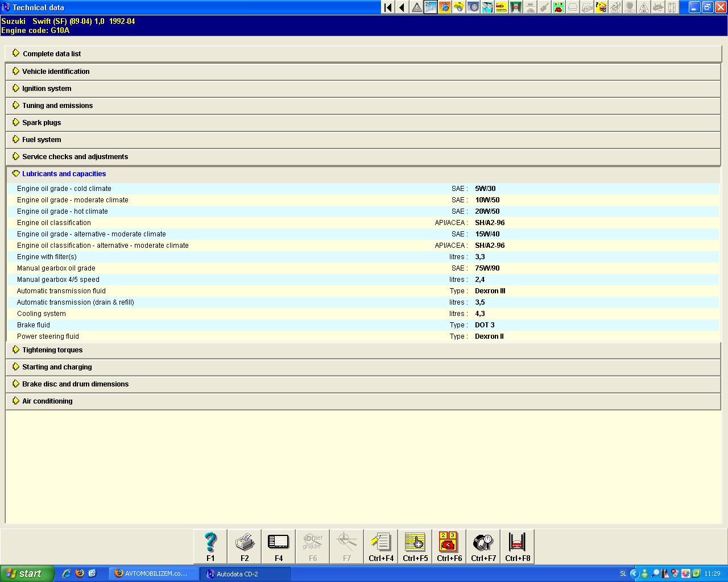Expand hidden tray icons with the arrow
The width and height of the screenshot is (728, 582).
[634, 573]
